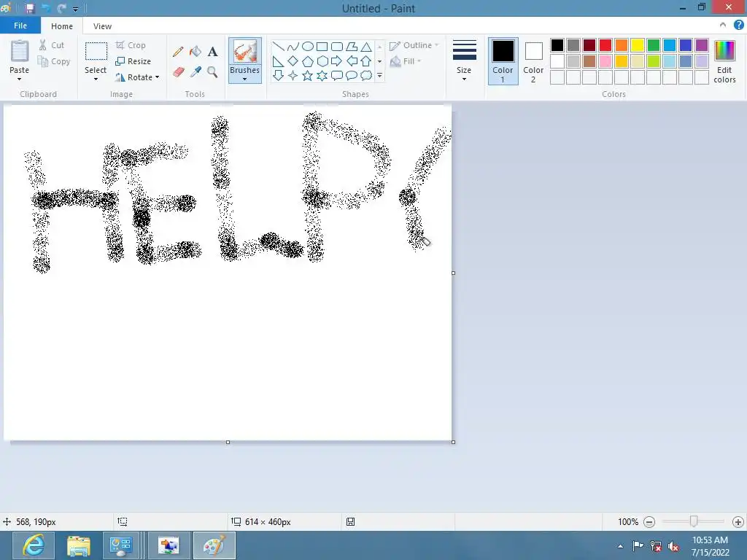Image resolution: width=747 pixels, height=560 pixels.
Task: Click Edit colors button
Action: (724, 61)
